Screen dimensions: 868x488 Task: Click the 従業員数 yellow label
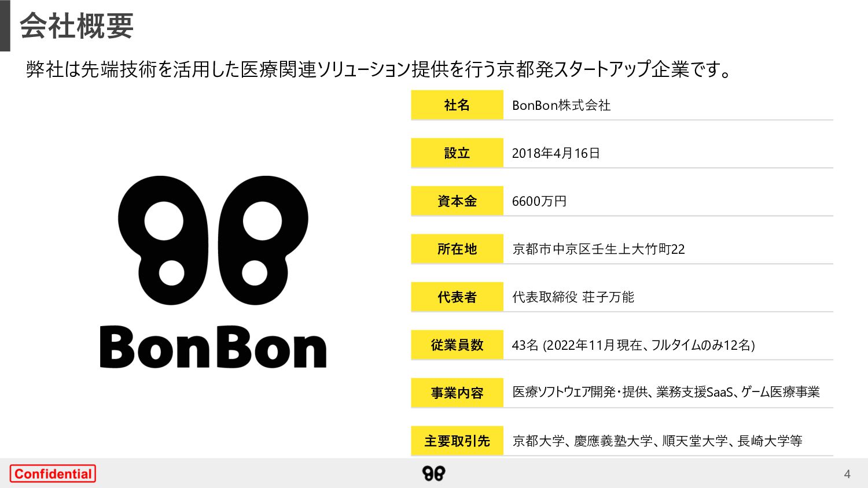click(457, 345)
